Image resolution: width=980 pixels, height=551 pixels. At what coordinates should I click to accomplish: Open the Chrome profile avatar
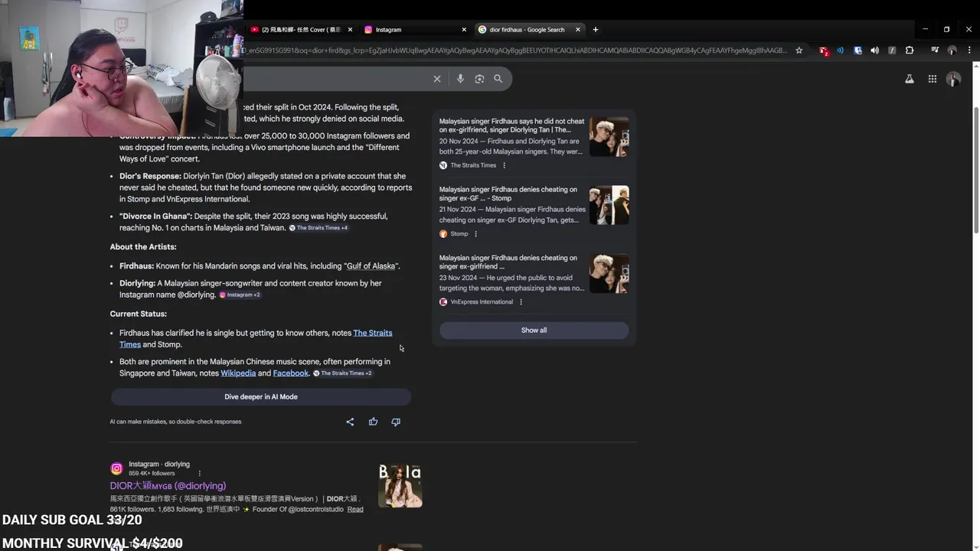click(952, 51)
